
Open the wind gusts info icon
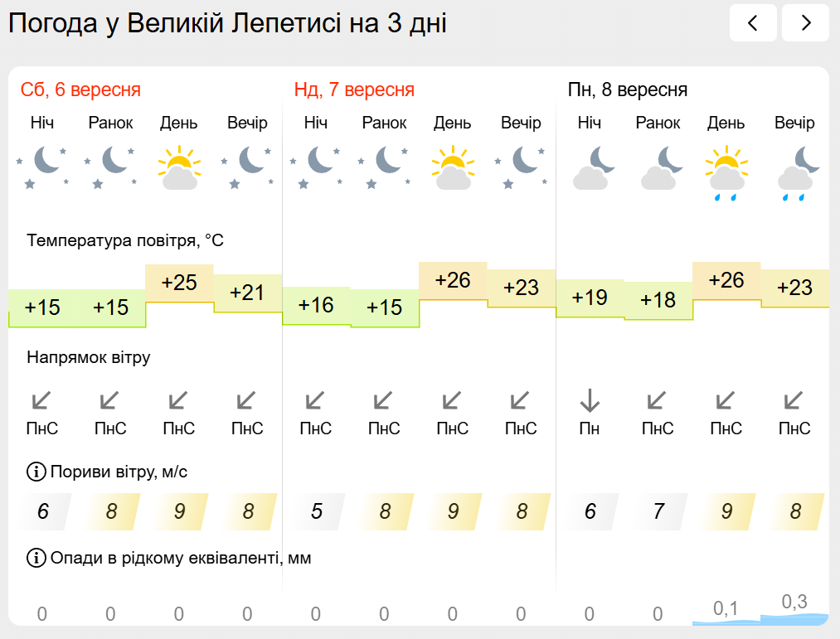point(36,472)
